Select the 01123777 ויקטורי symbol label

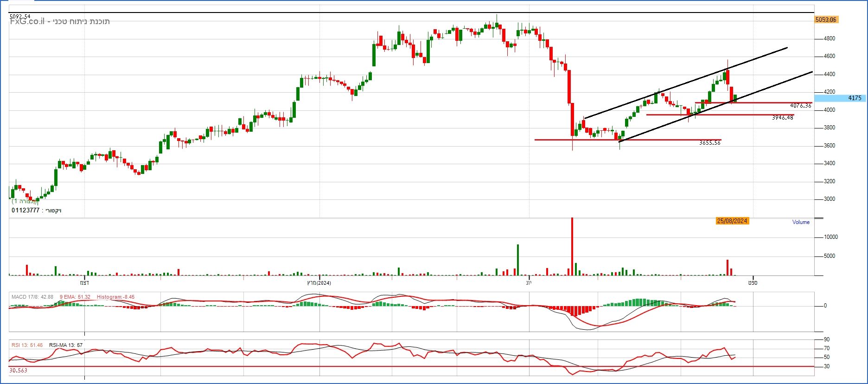coord(36,211)
